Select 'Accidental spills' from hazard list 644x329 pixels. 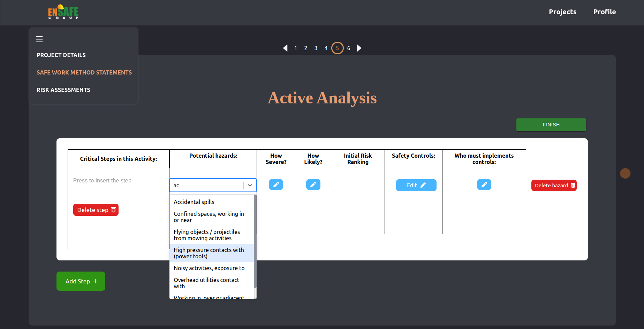click(194, 202)
